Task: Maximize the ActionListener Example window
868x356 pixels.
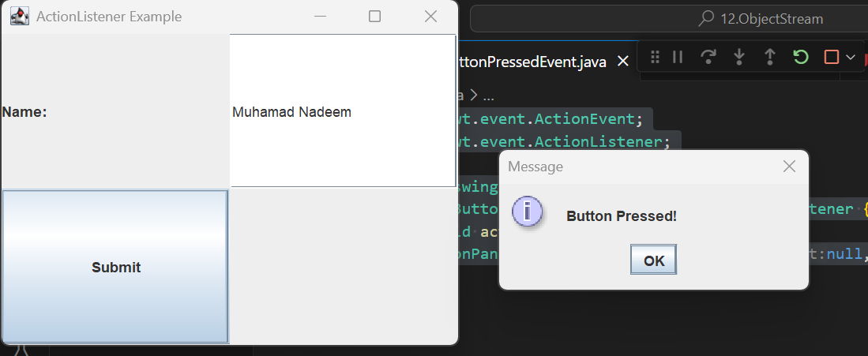Action: 375,17
